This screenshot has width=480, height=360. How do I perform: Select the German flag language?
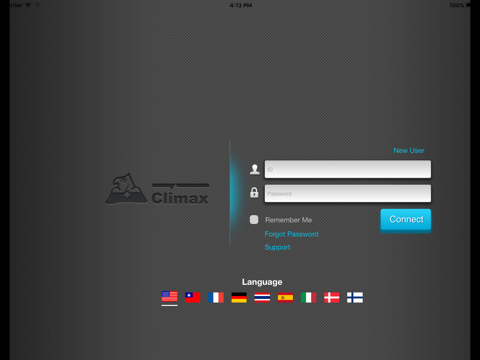pyautogui.click(x=239, y=297)
